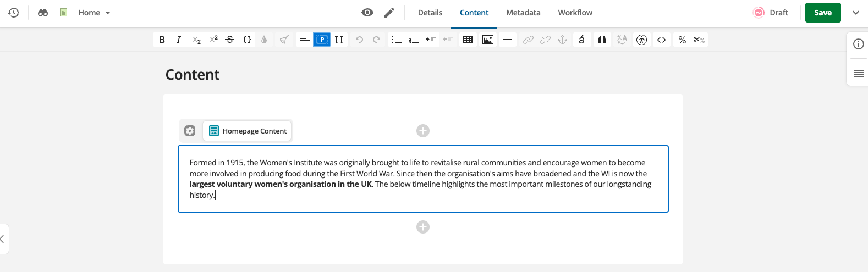Undo the last edit
The image size is (868, 272).
point(359,40)
